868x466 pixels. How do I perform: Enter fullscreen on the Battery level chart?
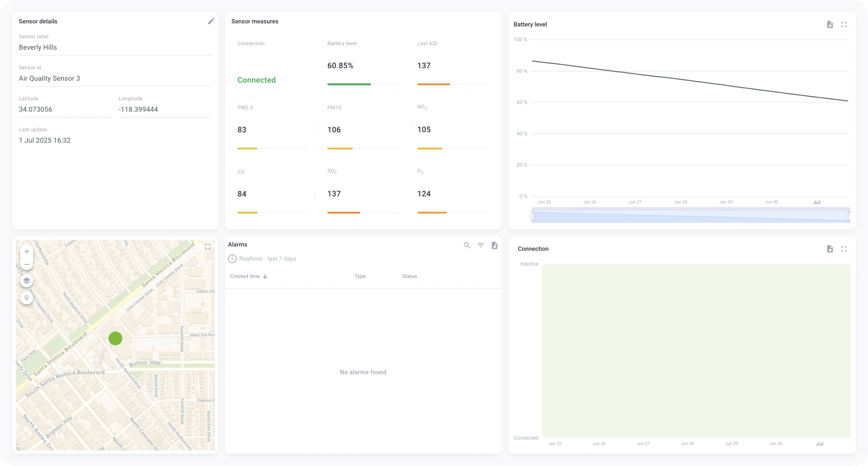tap(844, 24)
